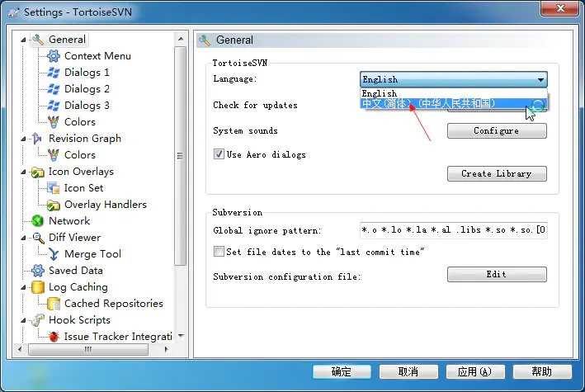Viewport: 585px width, 392px height.
Task: Click the Merge Tool icon
Action: 54,254
